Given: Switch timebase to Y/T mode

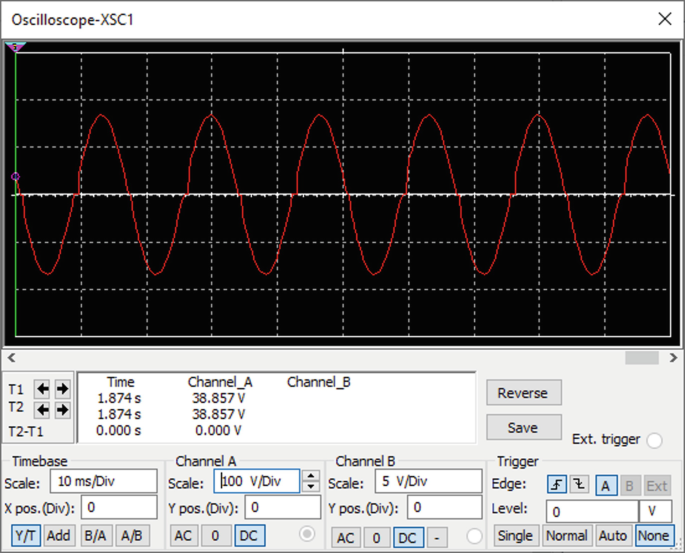Looking at the screenshot, I should 25,535.
